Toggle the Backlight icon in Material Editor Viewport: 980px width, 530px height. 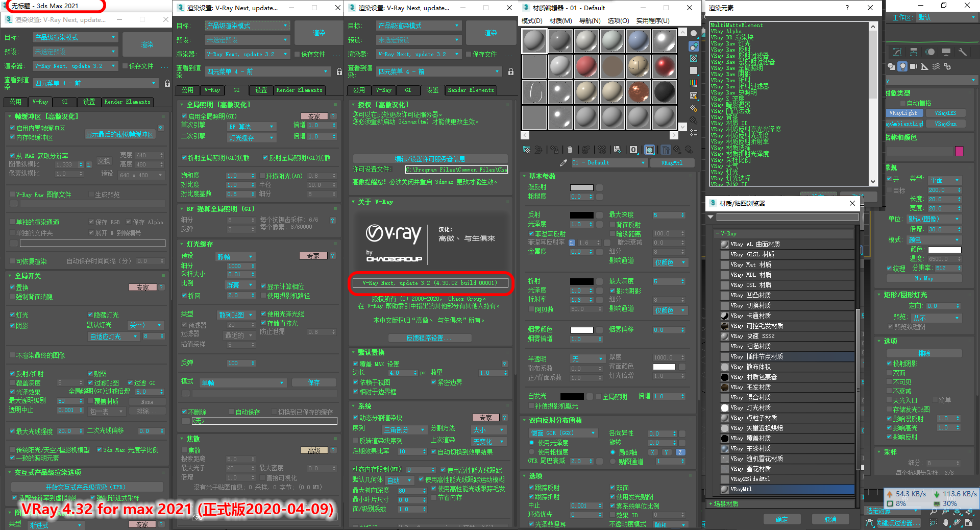coord(694,46)
